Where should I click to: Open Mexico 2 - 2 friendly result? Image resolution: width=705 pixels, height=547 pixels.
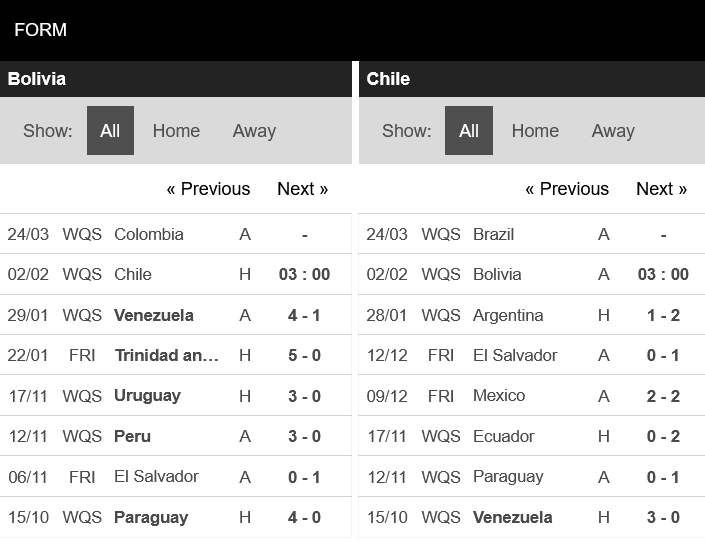(x=663, y=395)
